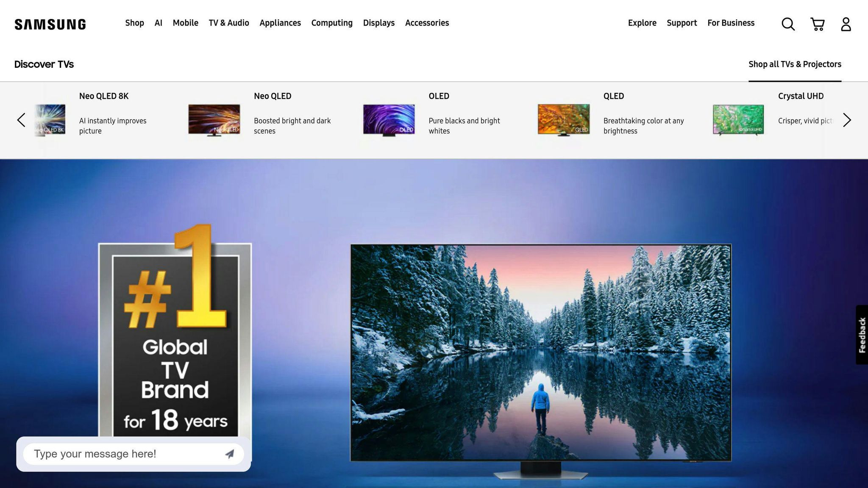The width and height of the screenshot is (868, 488).
Task: Click the orange QLED TV thumbnail
Action: (564, 120)
